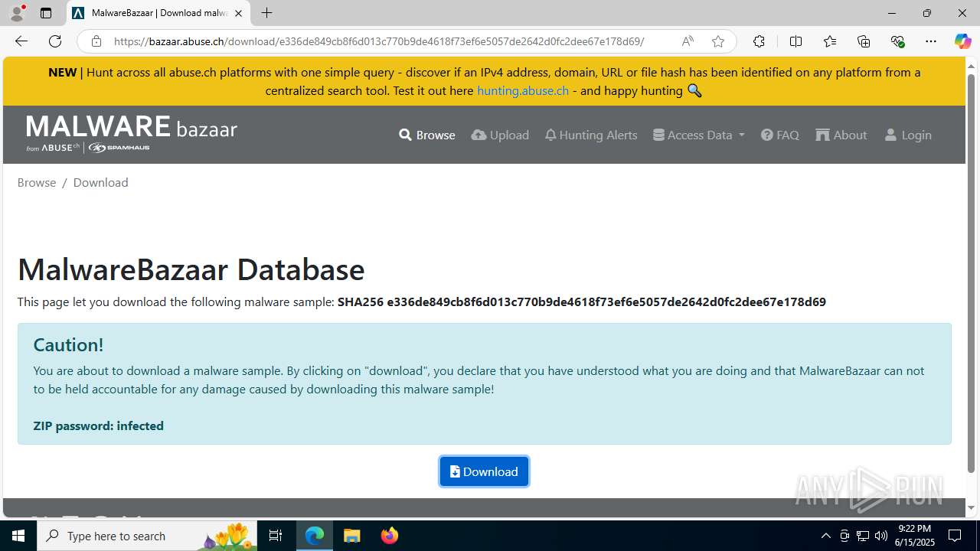Image resolution: width=980 pixels, height=551 pixels.
Task: Open the Collections icon
Action: coord(864,41)
